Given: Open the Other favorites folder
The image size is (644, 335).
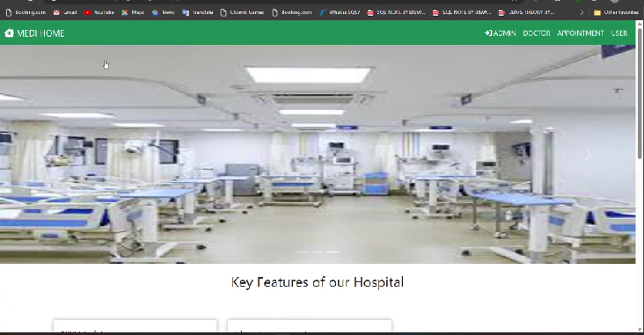Looking at the screenshot, I should point(617,12).
